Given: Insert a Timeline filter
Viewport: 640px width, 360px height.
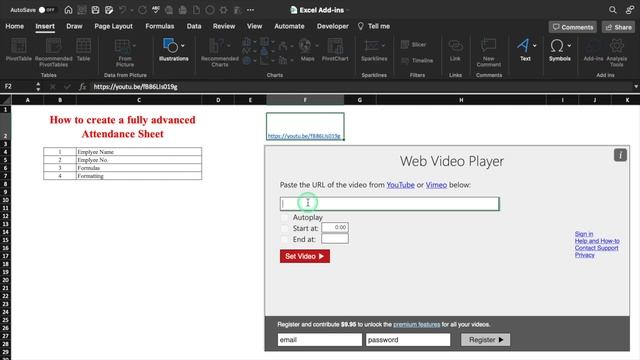Looking at the screenshot, I should point(417,60).
